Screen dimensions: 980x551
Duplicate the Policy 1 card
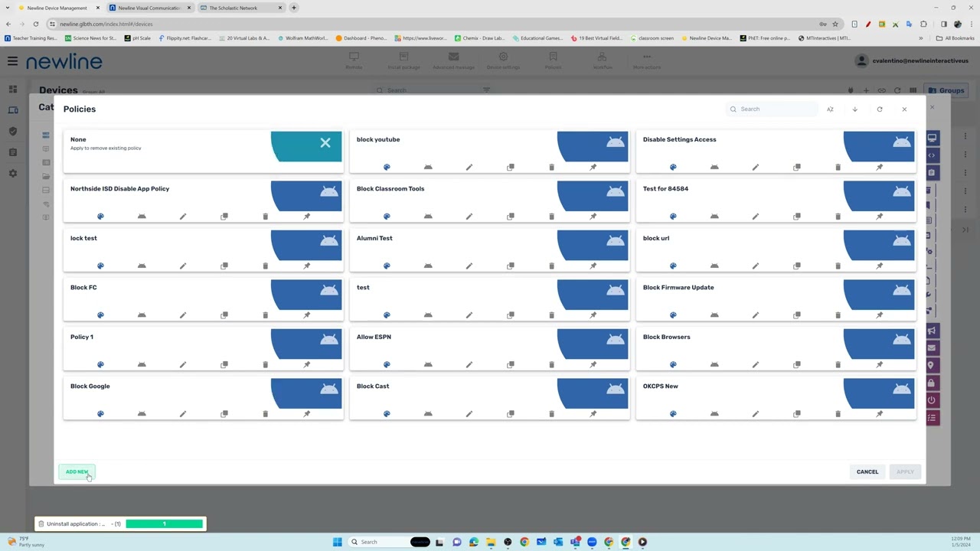click(224, 364)
